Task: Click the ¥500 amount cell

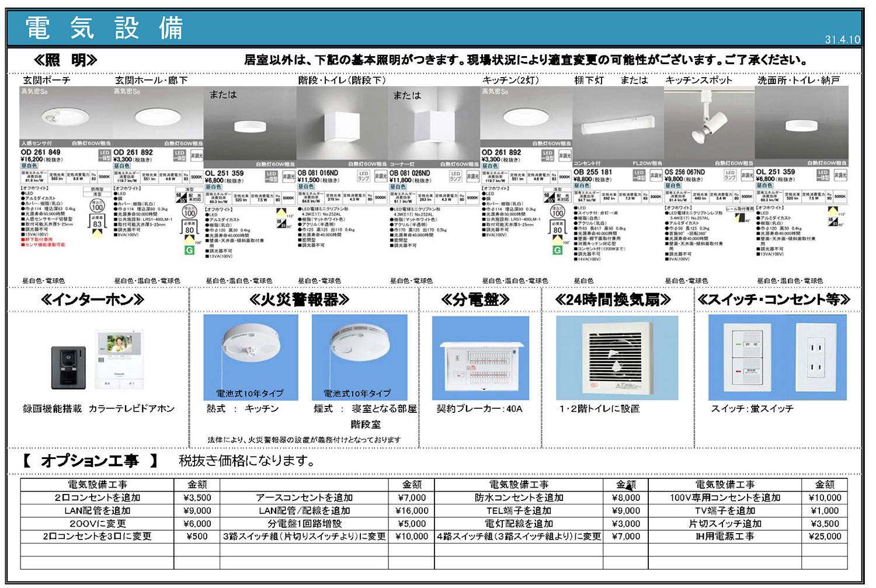Action: 197,536
